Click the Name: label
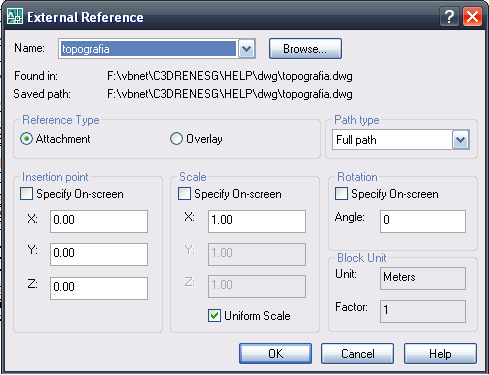Screen dimensions: 489x375 tap(29, 48)
